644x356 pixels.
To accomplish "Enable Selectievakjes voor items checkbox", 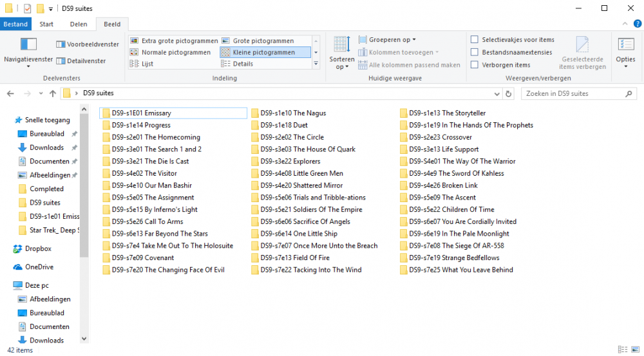I will tap(475, 39).
